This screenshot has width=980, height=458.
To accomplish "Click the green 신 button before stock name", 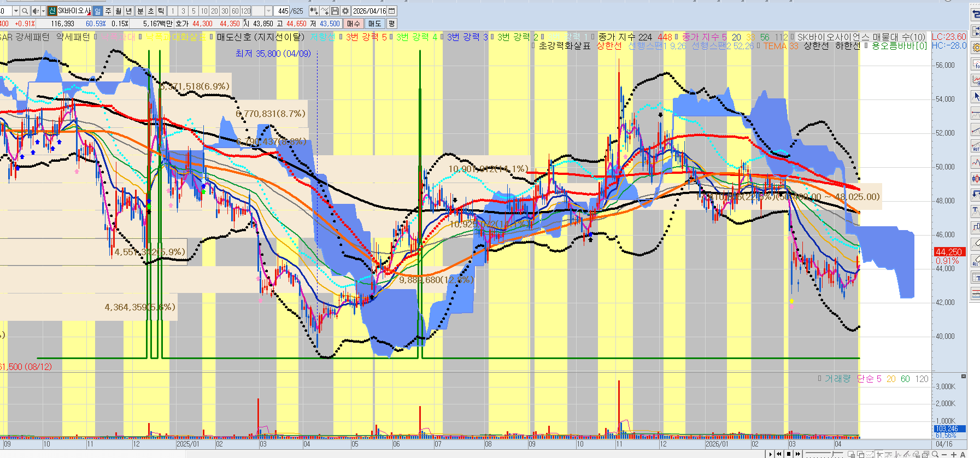I will 52,11.
